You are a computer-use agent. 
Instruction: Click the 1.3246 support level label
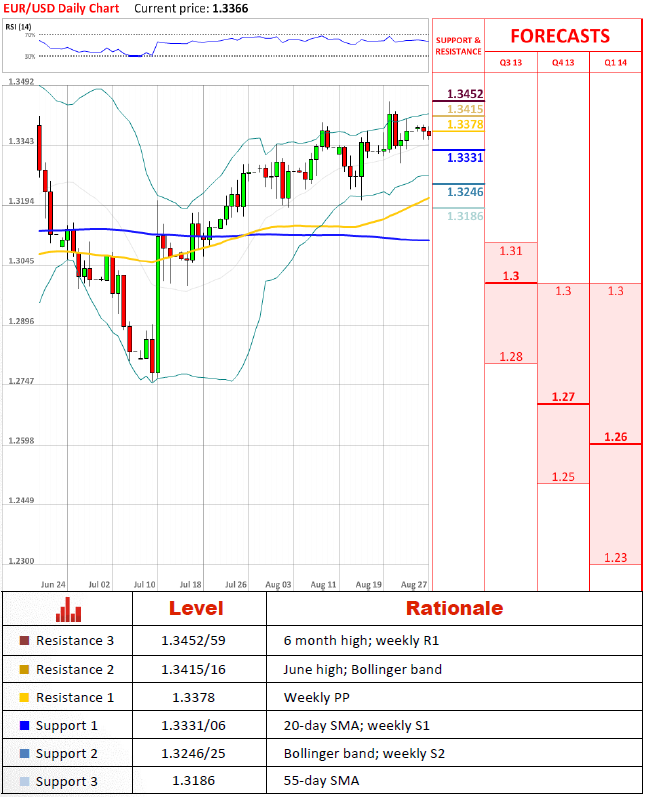[465, 192]
